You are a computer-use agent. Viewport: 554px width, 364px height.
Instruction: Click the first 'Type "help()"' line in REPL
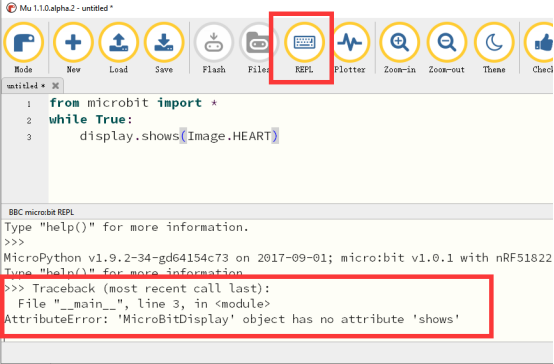coord(126,227)
